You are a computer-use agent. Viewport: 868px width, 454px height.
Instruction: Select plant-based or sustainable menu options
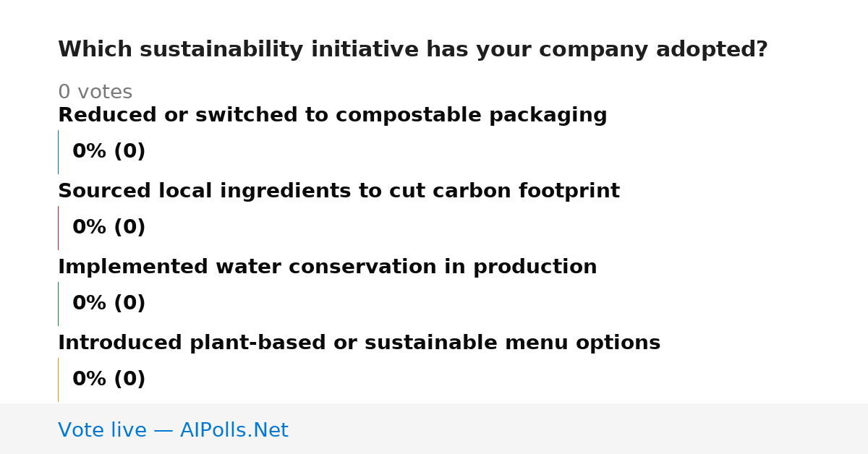click(x=359, y=343)
